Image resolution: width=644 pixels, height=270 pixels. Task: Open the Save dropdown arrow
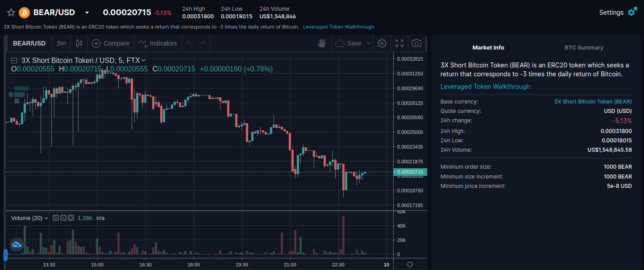click(369, 43)
